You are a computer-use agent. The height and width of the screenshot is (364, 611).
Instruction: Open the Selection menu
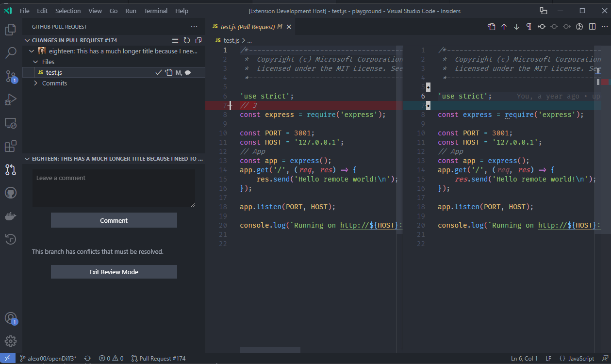pos(68,11)
